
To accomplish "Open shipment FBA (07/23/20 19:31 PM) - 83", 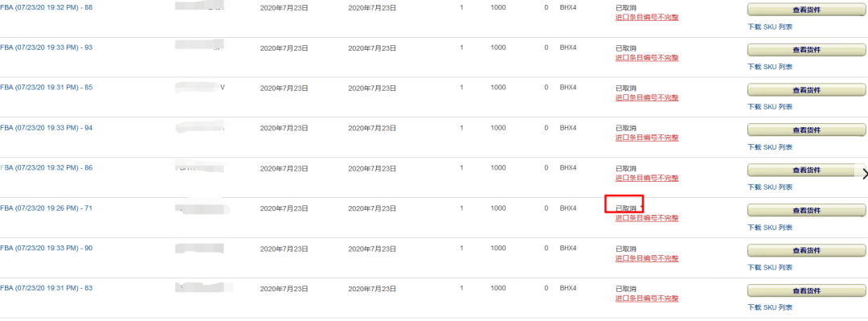I will pos(46,288).
